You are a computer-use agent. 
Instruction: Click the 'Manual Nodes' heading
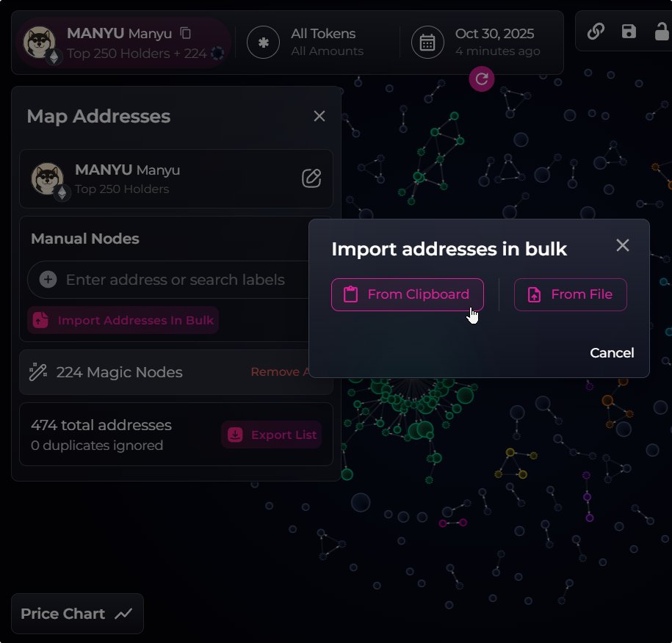[85, 238]
